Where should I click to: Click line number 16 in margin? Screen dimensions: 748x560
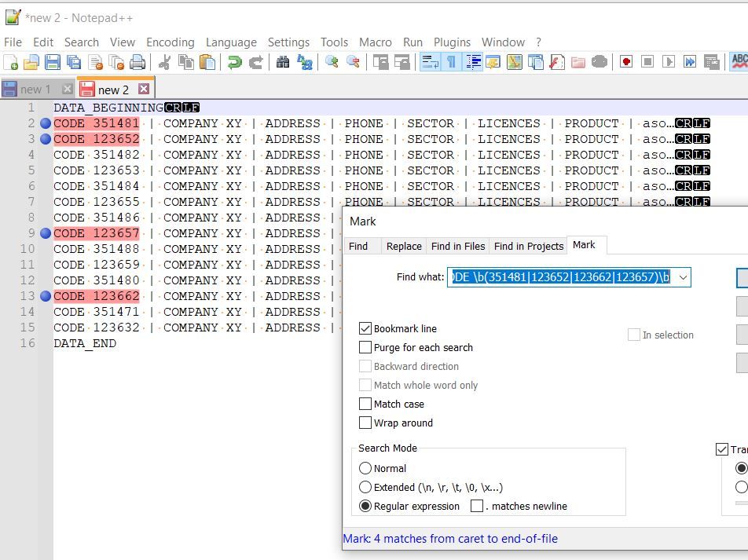27,343
